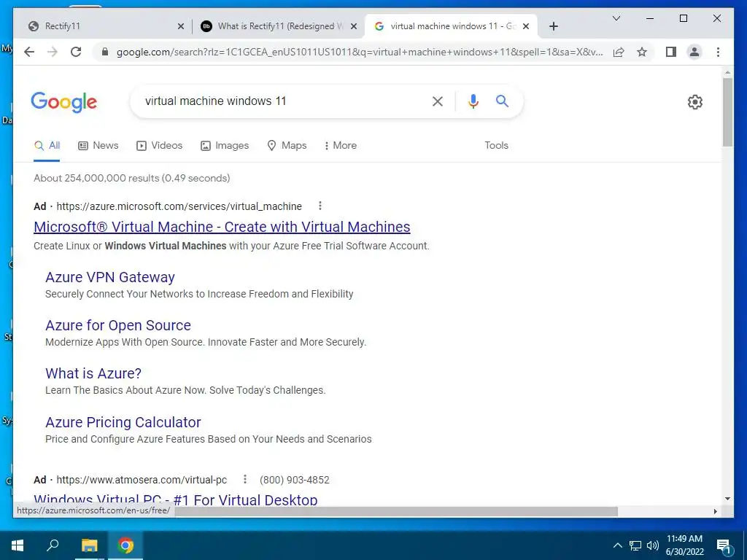747x560 pixels.
Task: Go back to the previous page
Action: pyautogui.click(x=29, y=52)
